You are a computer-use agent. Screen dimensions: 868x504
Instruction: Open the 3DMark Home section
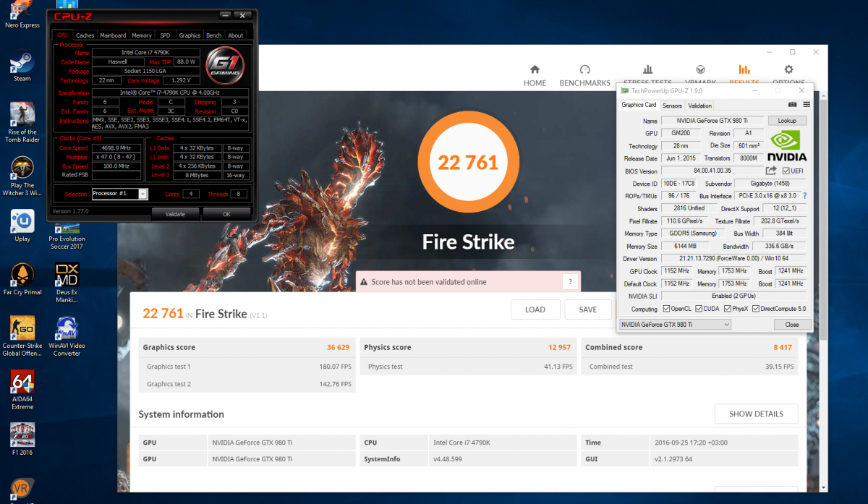coord(535,75)
